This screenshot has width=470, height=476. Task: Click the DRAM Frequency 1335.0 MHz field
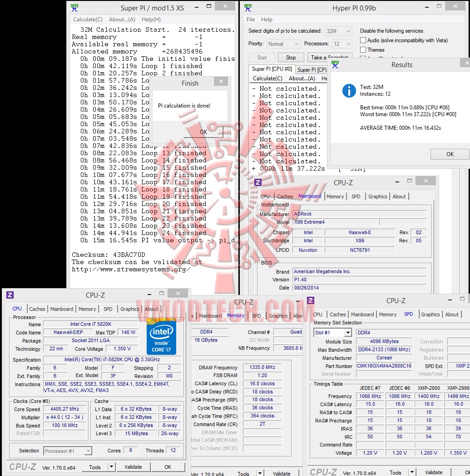pyautogui.click(x=262, y=367)
